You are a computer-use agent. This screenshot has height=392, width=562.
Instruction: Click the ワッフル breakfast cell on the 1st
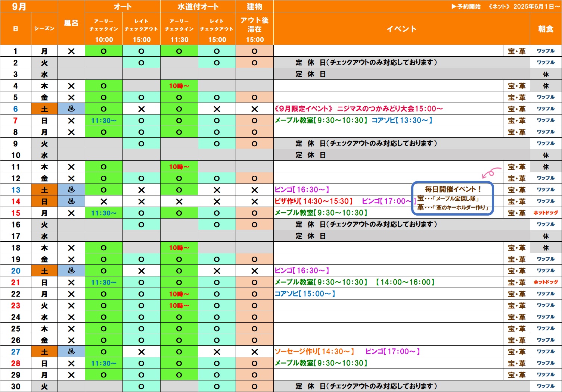click(x=546, y=51)
